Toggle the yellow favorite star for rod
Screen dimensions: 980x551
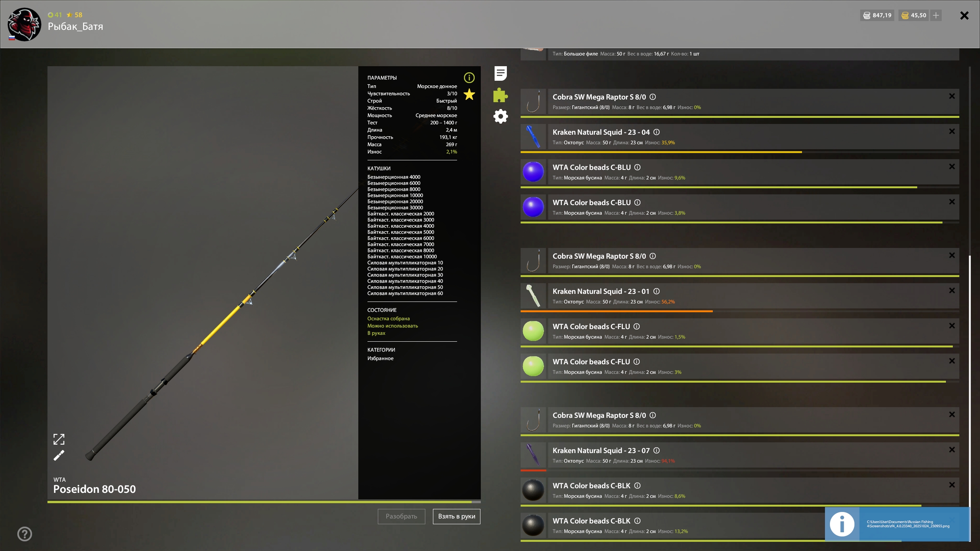click(x=469, y=94)
